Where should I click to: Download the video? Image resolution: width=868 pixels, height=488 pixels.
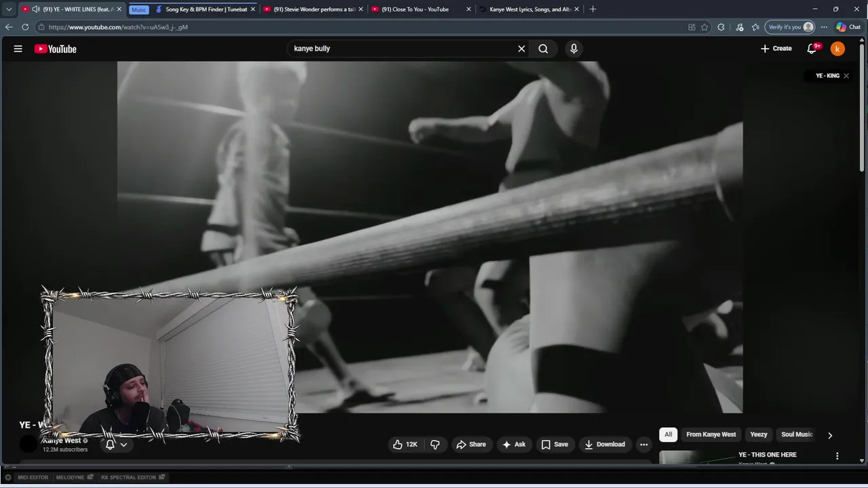point(605,445)
